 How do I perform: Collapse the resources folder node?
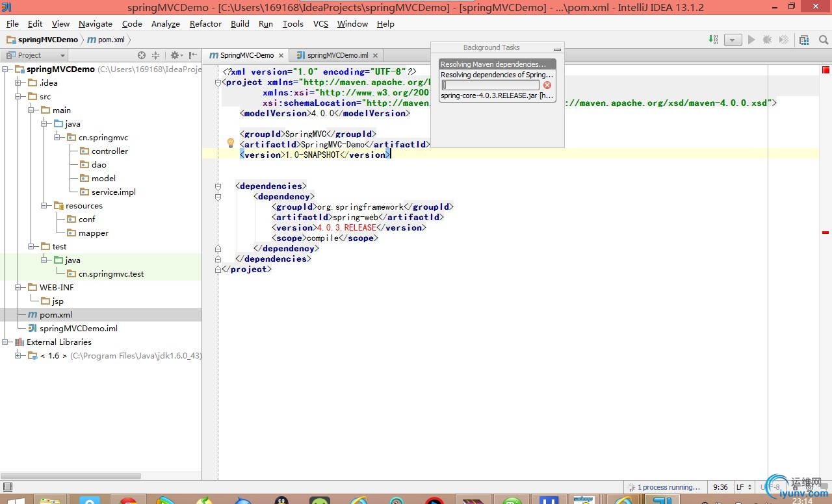click(44, 205)
